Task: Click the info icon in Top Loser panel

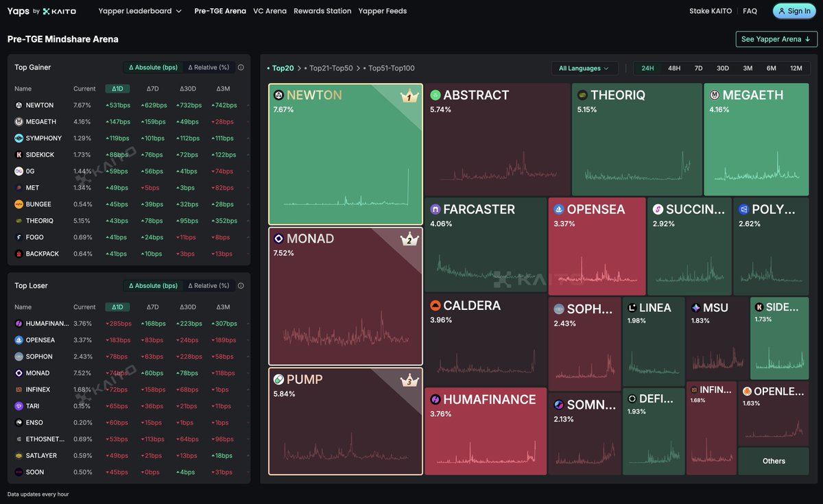Action: tap(241, 286)
